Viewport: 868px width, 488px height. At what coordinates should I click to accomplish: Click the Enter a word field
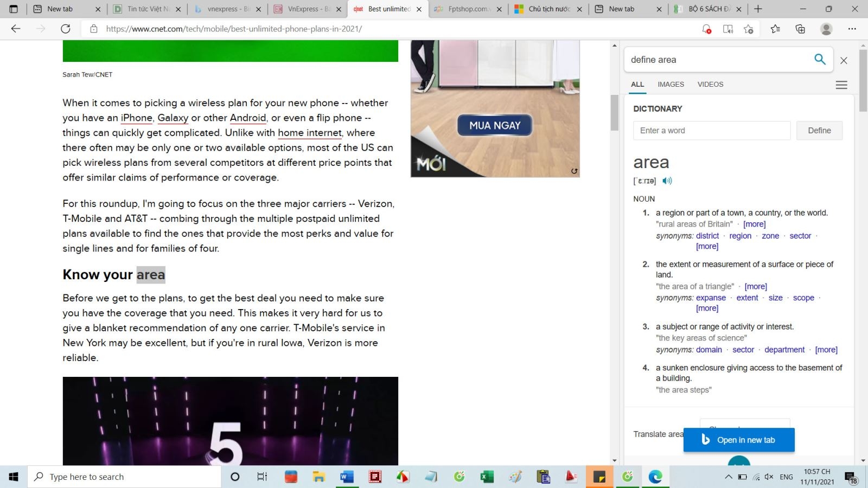point(712,130)
